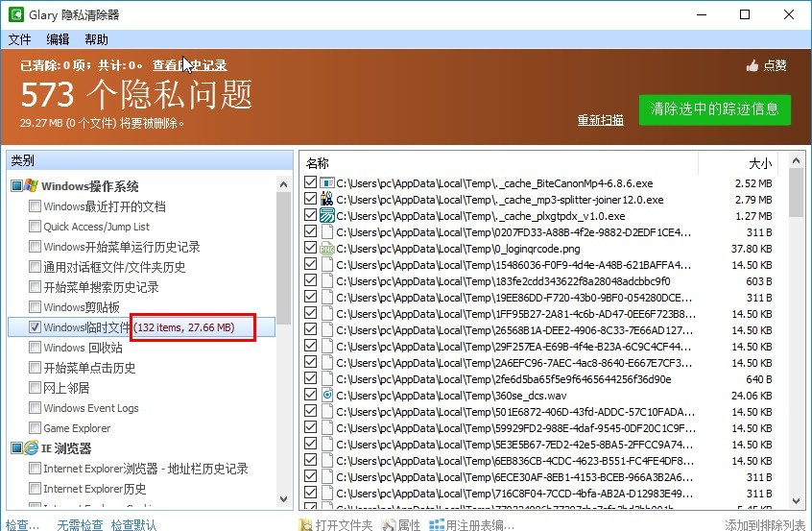Uncheck Windows临时文件 checkbox
The height and width of the screenshot is (531, 812).
pyautogui.click(x=35, y=326)
